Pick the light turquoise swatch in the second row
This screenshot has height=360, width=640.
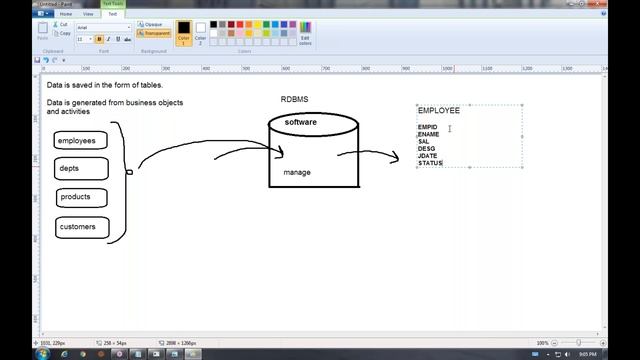(x=275, y=33)
